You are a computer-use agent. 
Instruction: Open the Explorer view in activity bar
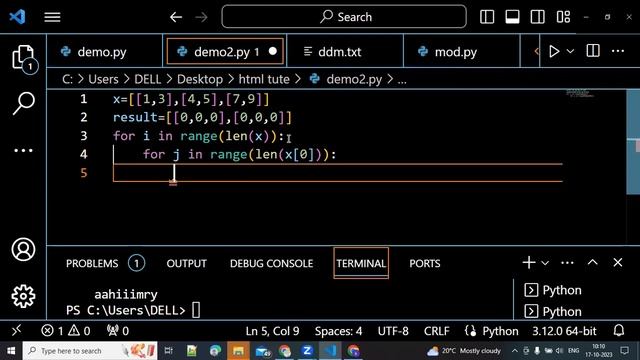[23, 58]
